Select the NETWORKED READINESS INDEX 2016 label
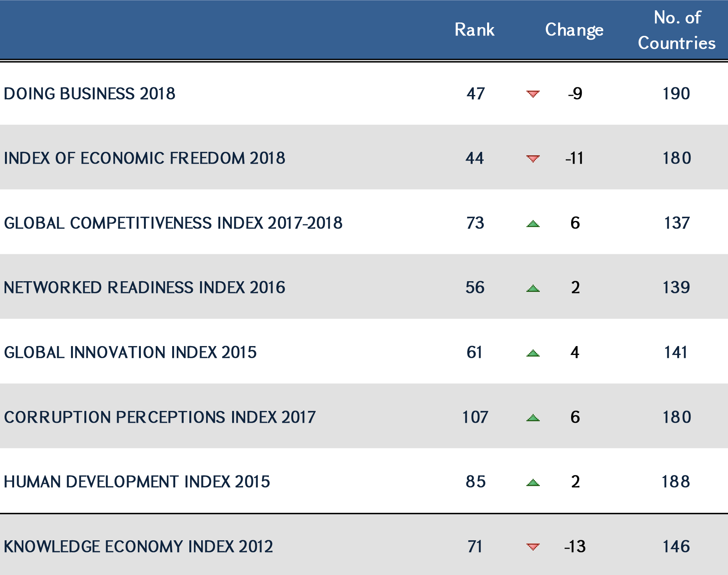 (145, 288)
